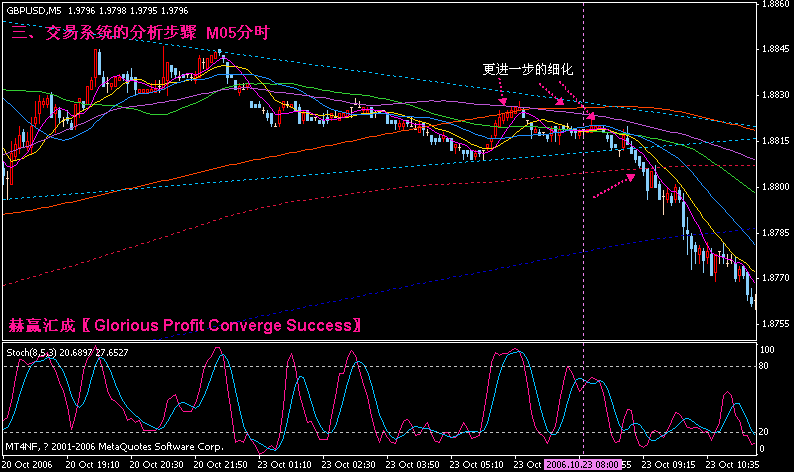Click the 23 Oct 02:30 time axis label
This screenshot has width=794, height=472.
tap(349, 465)
